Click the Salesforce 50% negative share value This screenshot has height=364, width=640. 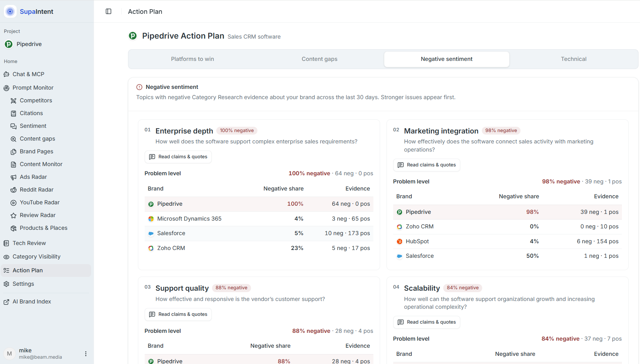click(x=532, y=256)
